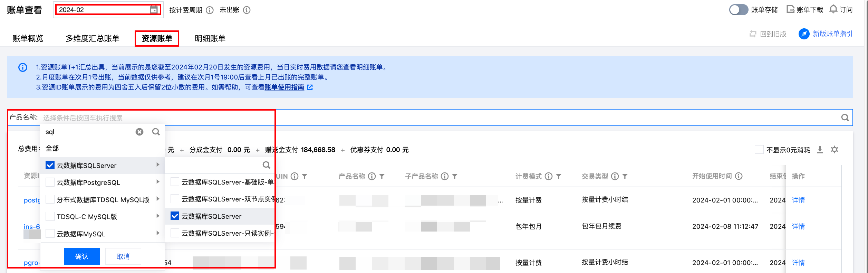This screenshot has width=868, height=273.
Task: Uncheck the 云数据库SQLServer sub-product checkbox
Action: 175,216
